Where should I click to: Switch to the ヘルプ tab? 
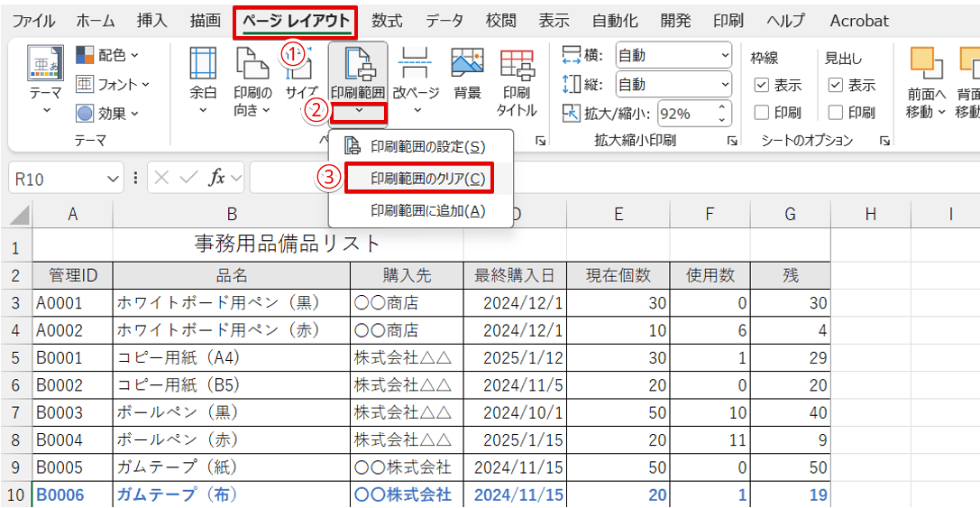pyautogui.click(x=786, y=21)
